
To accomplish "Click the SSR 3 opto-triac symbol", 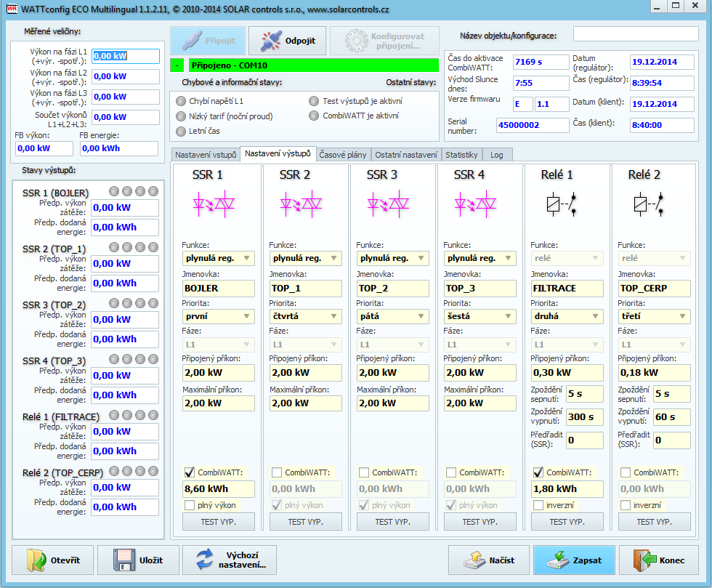I will tap(388, 204).
